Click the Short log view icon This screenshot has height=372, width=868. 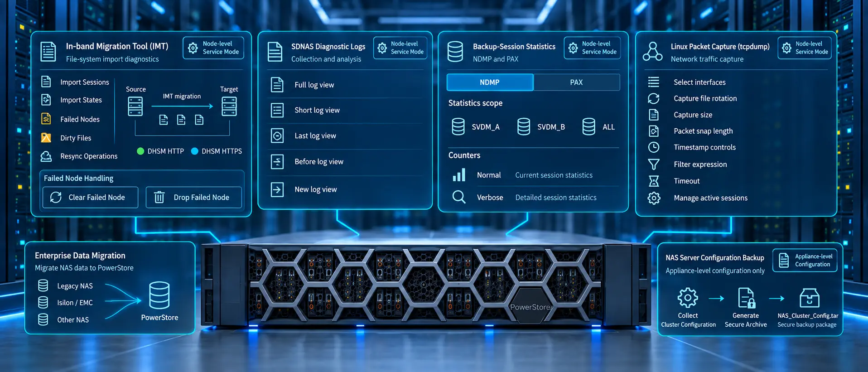click(277, 110)
